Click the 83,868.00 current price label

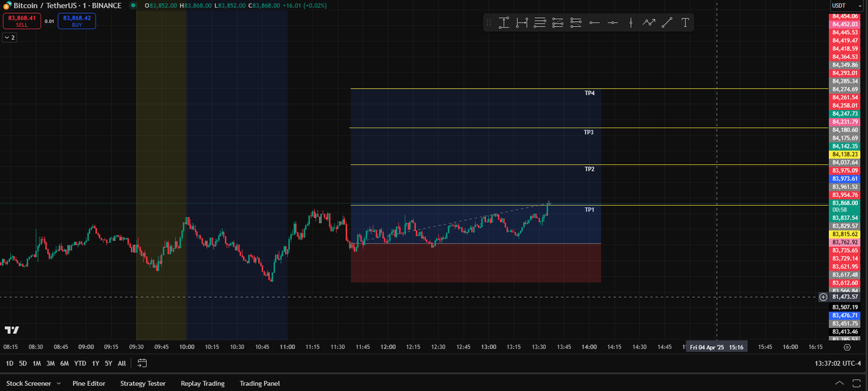coord(844,203)
